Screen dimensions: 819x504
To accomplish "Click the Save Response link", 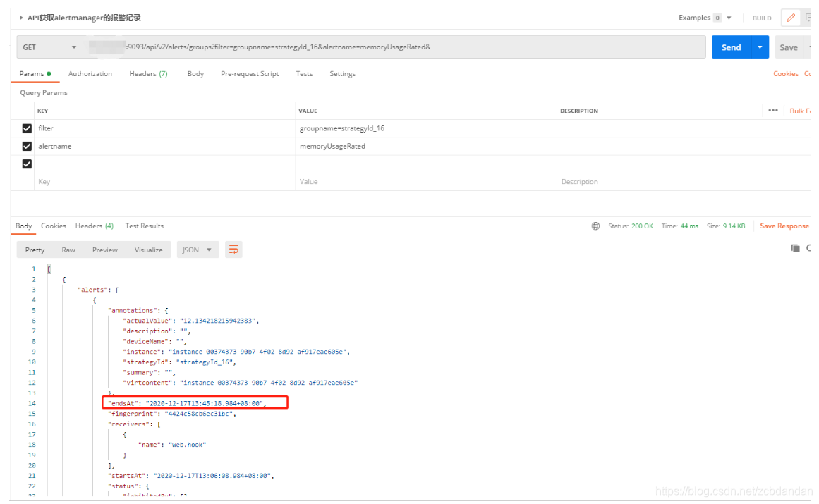I will pos(784,226).
